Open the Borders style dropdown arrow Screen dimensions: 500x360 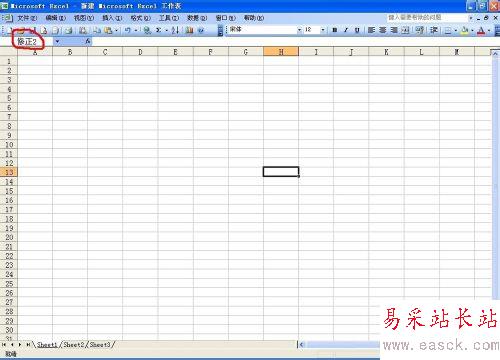point(455,30)
